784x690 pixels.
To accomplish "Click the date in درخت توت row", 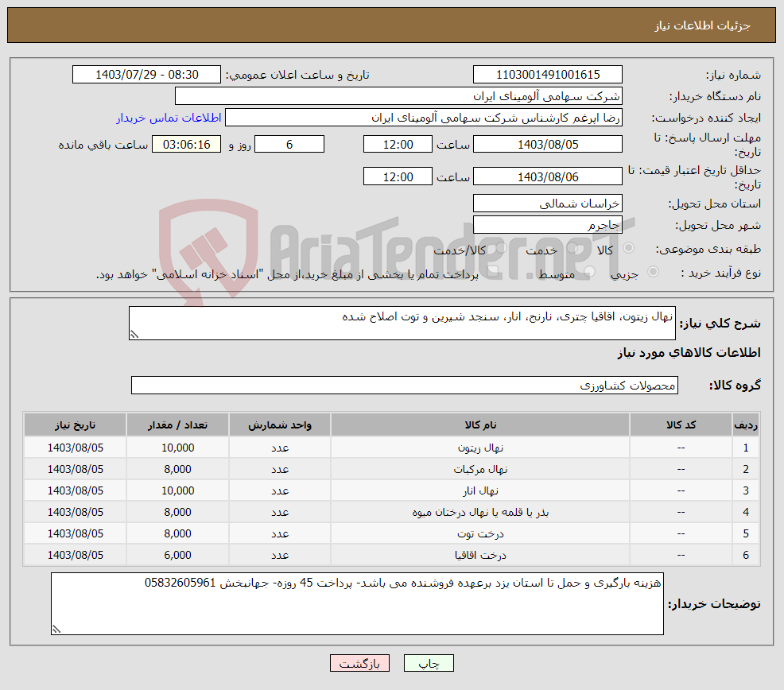I will click(75, 534).
